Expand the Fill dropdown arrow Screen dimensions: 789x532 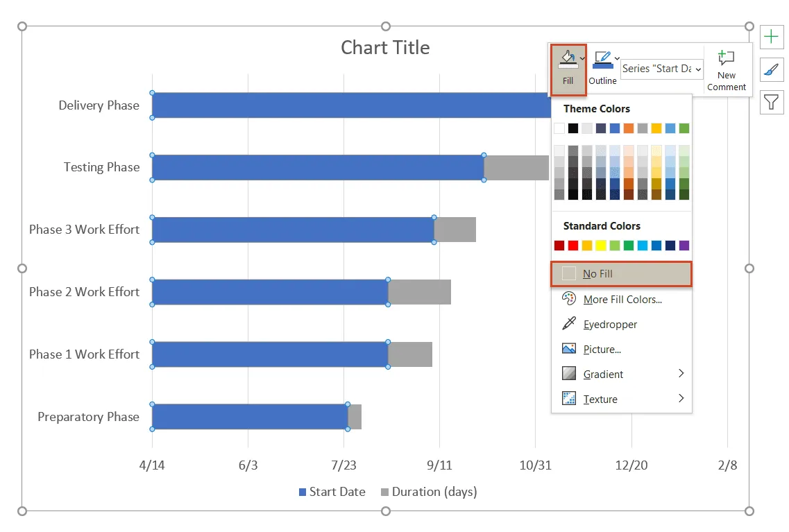tap(582, 58)
